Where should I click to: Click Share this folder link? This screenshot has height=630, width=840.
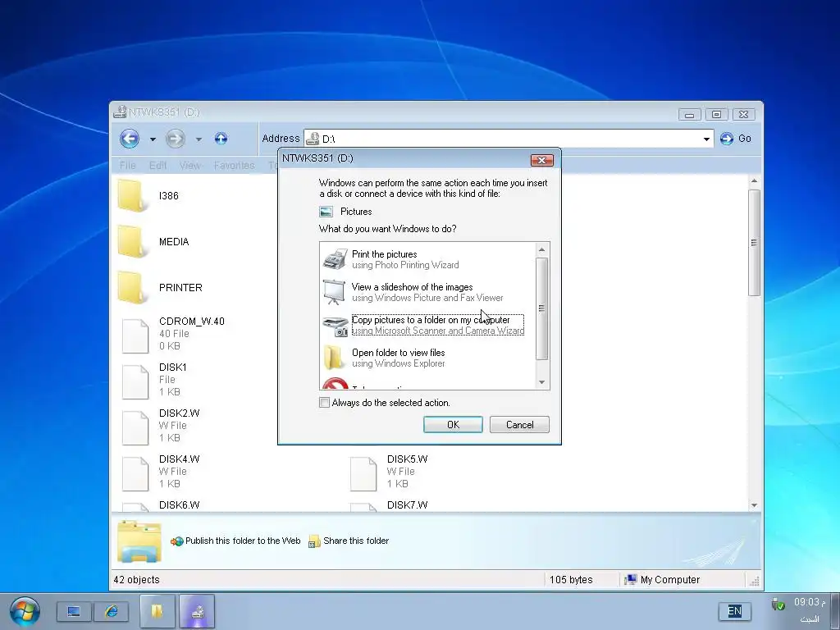coord(349,541)
